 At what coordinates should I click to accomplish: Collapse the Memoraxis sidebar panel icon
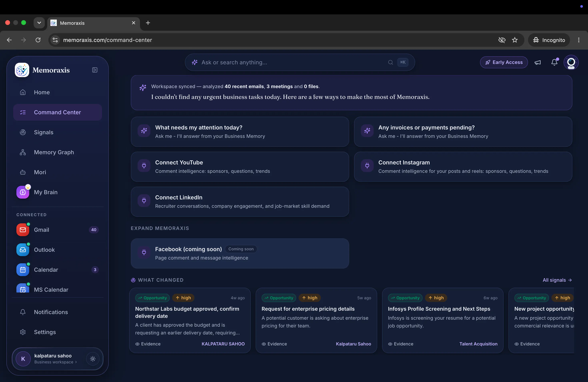click(95, 70)
